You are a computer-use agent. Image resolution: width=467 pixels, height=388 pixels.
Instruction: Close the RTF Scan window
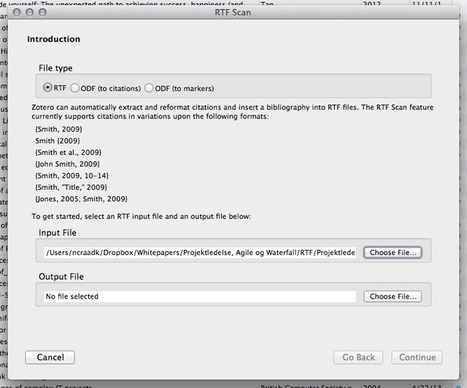pyautogui.click(x=17, y=12)
